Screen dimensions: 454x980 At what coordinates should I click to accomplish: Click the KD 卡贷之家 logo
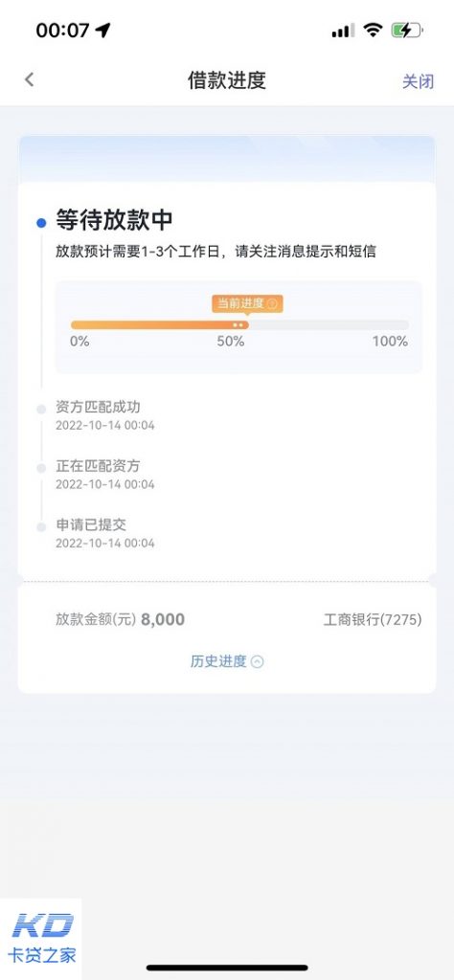41,938
